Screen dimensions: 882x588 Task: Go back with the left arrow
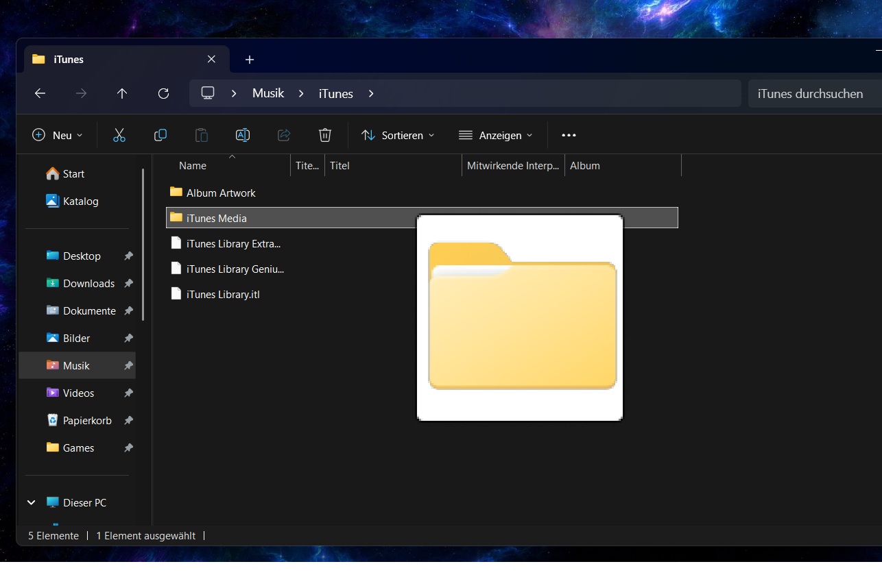pyautogui.click(x=40, y=94)
